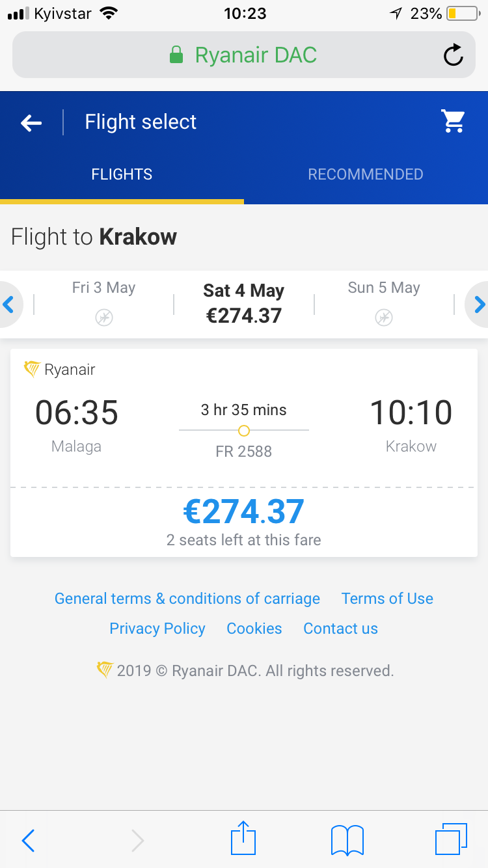Open the Privacy Policy link

point(157,629)
